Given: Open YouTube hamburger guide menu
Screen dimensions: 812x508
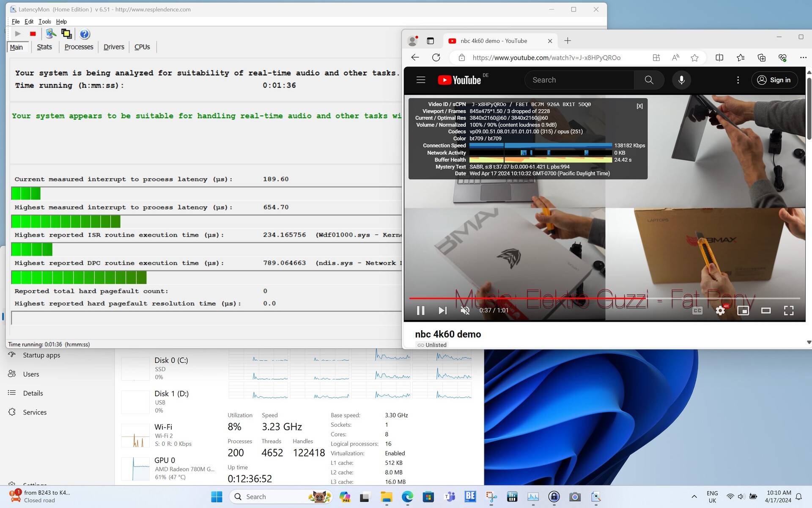Looking at the screenshot, I should [420, 80].
